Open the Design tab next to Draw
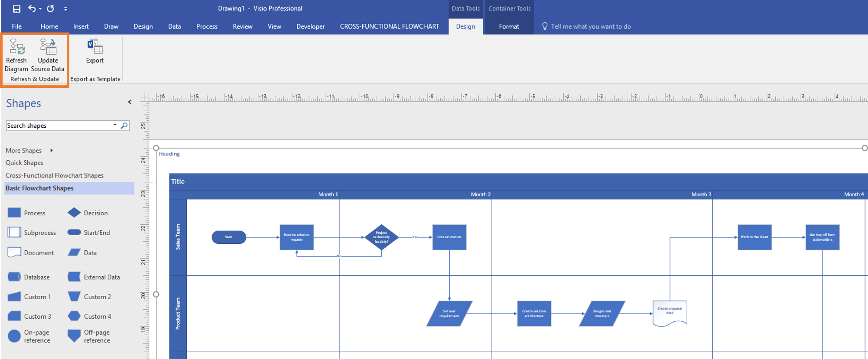 [143, 26]
